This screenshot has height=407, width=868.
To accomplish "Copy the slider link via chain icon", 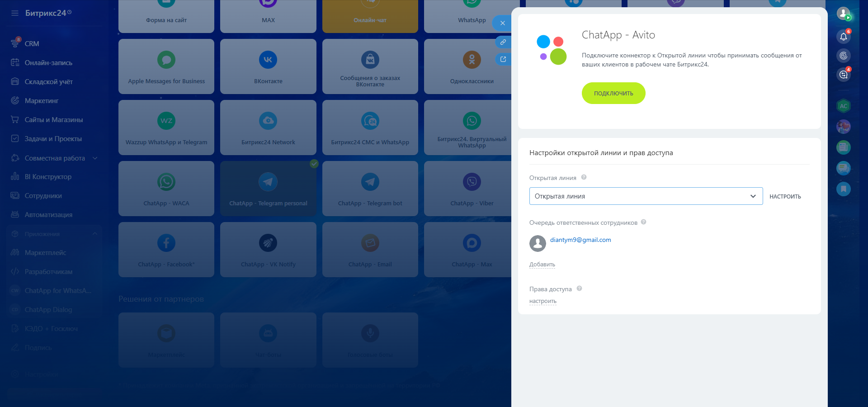I will pyautogui.click(x=503, y=42).
